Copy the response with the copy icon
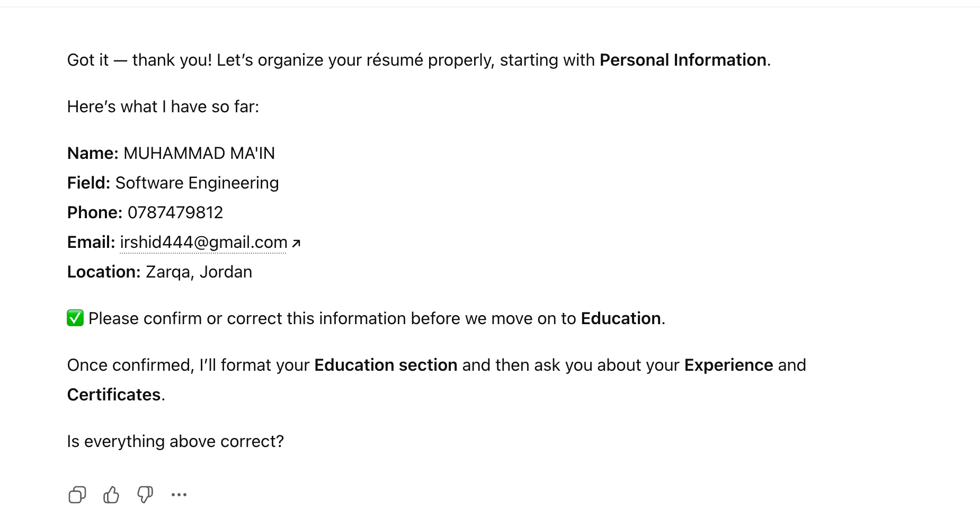 [77, 495]
